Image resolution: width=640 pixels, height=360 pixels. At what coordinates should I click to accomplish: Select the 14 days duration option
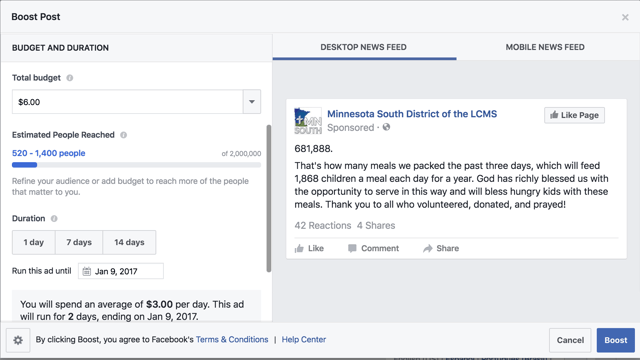(129, 242)
